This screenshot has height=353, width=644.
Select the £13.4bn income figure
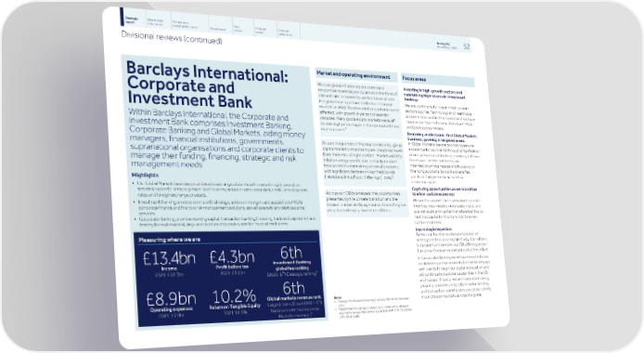tap(169, 258)
